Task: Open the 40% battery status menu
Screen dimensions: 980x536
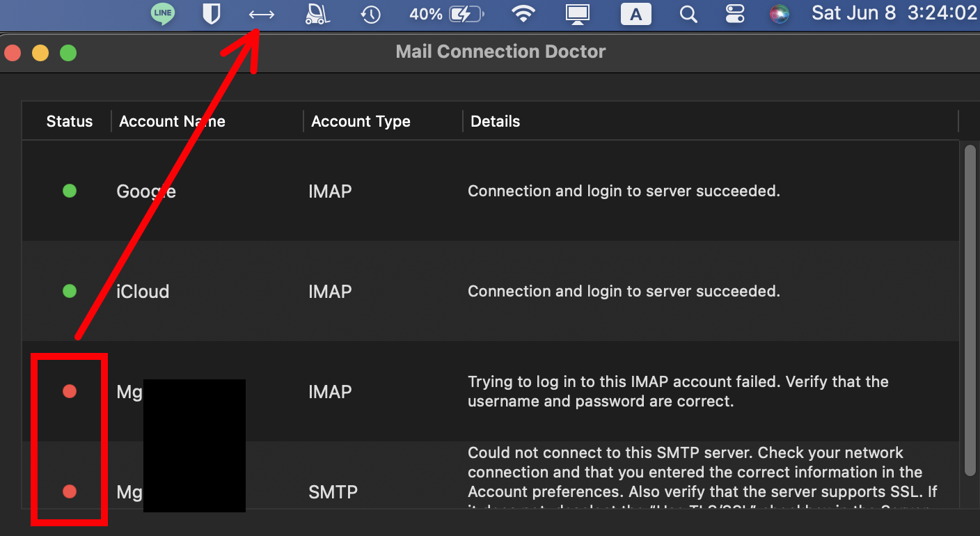Action: pyautogui.click(x=447, y=14)
